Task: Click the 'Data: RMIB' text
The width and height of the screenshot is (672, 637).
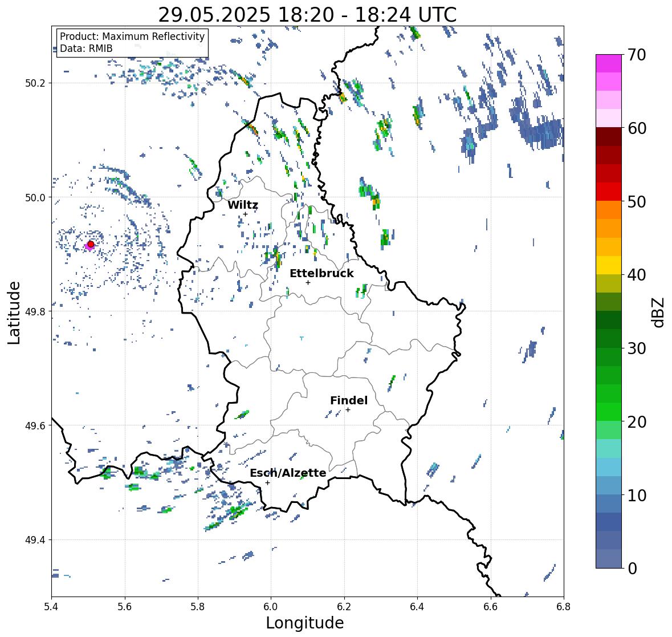Action: point(86,48)
